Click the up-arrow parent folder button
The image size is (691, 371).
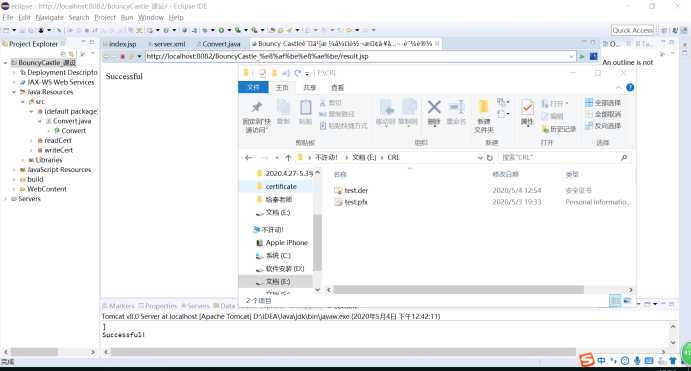(x=288, y=157)
